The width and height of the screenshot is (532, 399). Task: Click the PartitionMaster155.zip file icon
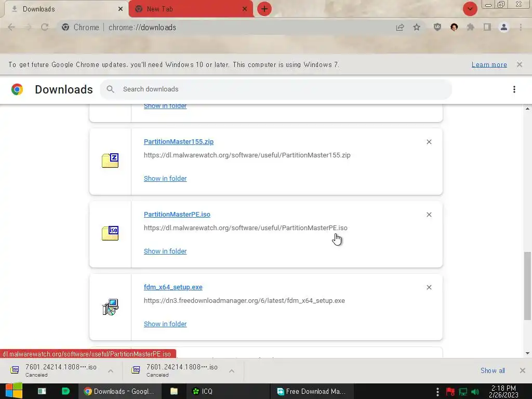click(x=110, y=161)
